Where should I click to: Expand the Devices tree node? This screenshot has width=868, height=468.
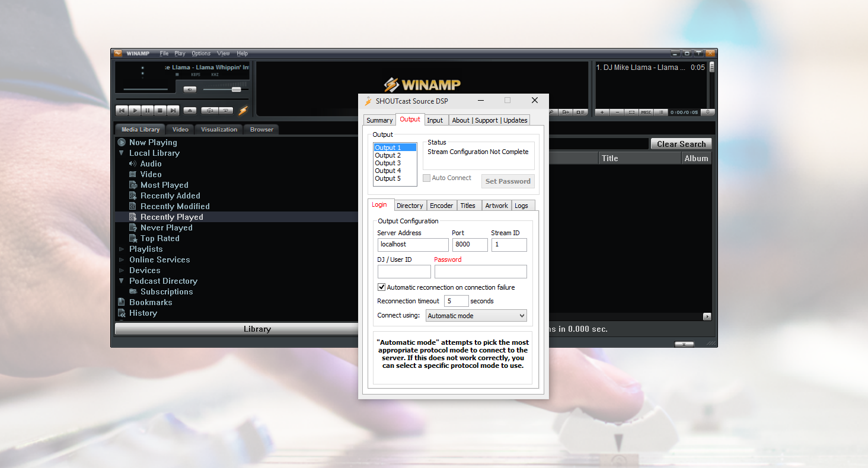point(122,270)
